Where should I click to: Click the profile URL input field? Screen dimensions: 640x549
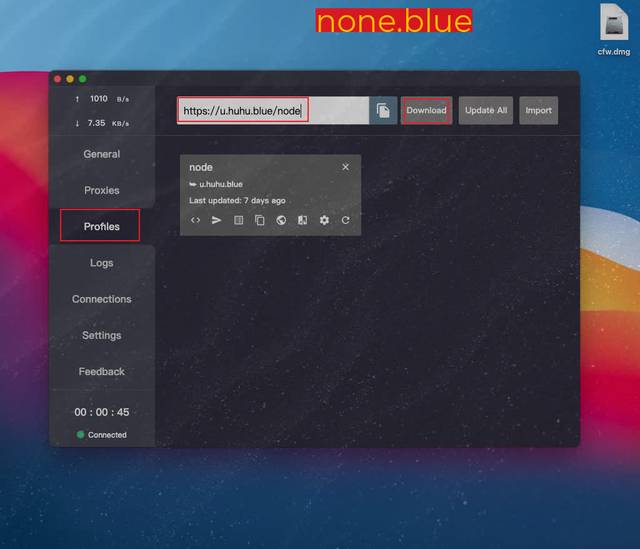coord(270,110)
